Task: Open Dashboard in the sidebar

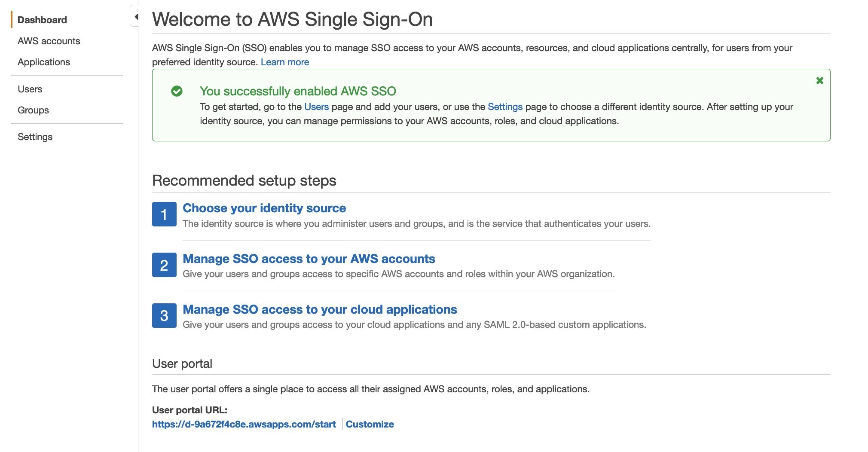Action: click(42, 20)
